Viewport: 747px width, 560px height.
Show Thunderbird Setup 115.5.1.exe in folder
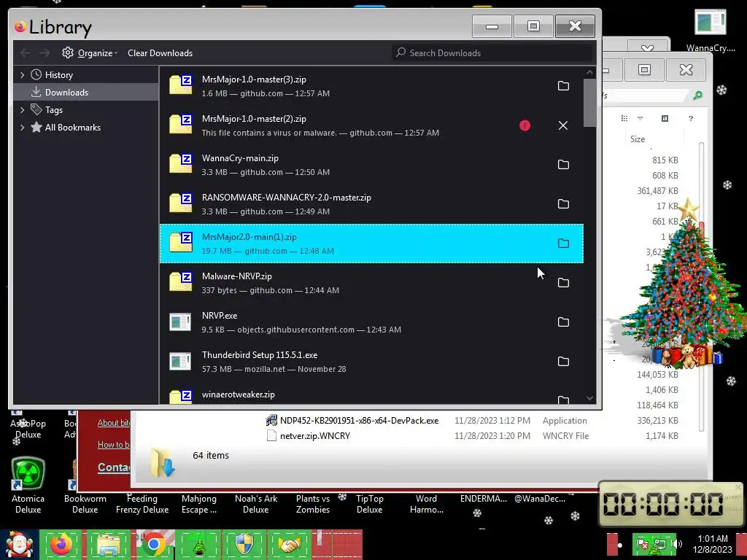[x=563, y=362]
